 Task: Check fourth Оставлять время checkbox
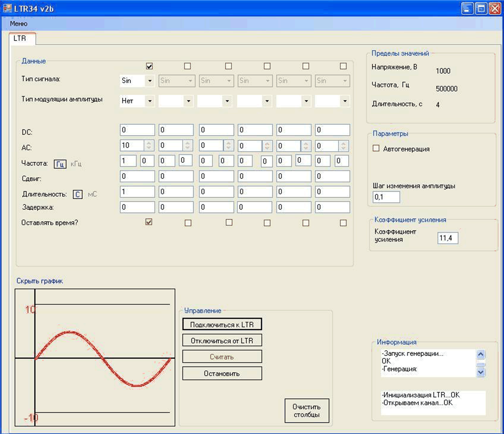click(267, 223)
